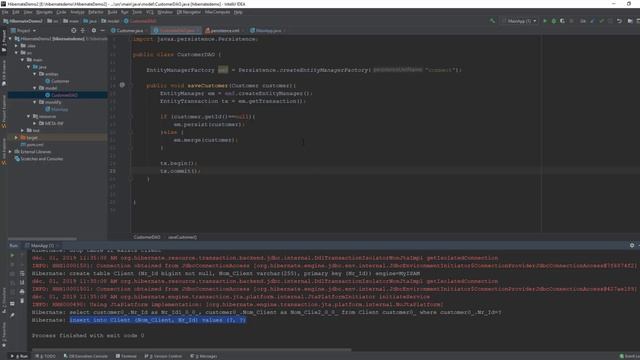Open the TODO tool window tab
The width and height of the screenshot is (640, 360).
45,356
